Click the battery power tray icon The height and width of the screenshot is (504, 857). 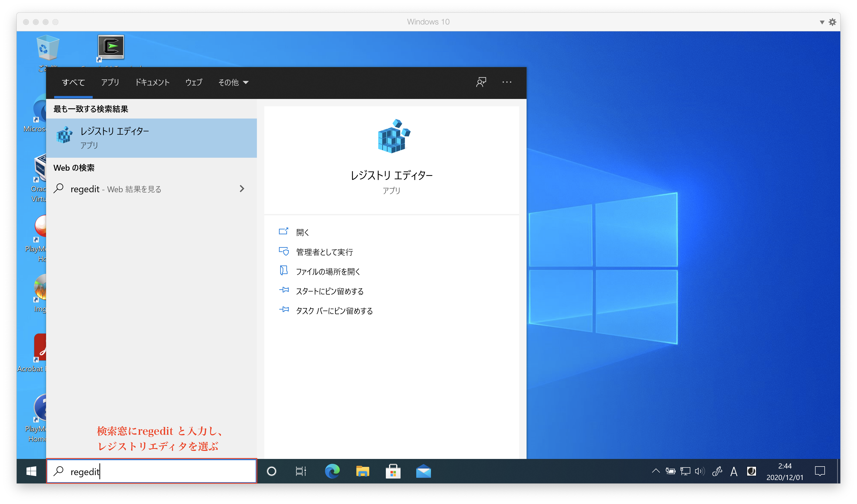(x=670, y=471)
